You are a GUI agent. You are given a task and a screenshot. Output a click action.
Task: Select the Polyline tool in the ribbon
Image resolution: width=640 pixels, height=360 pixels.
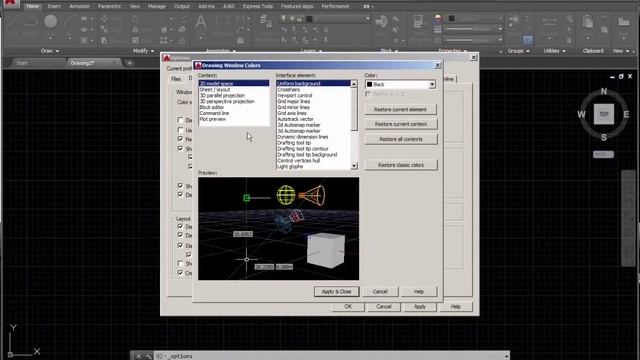point(31,21)
